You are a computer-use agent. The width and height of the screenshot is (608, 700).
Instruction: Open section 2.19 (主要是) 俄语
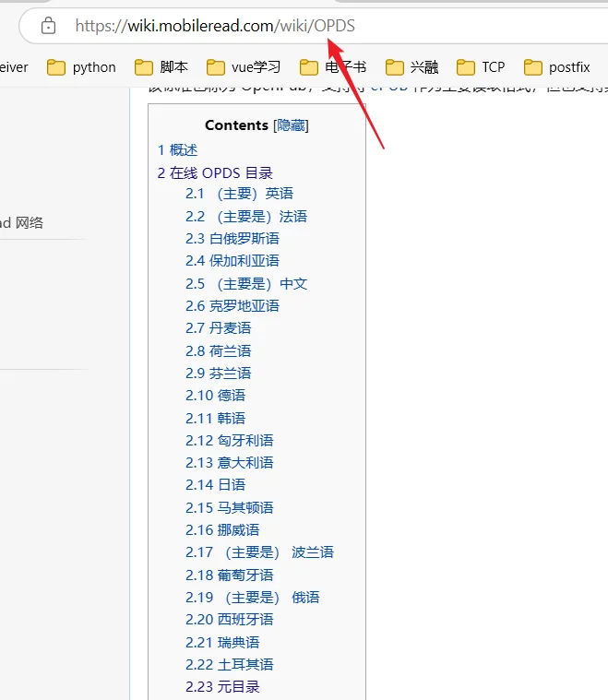click(x=253, y=598)
